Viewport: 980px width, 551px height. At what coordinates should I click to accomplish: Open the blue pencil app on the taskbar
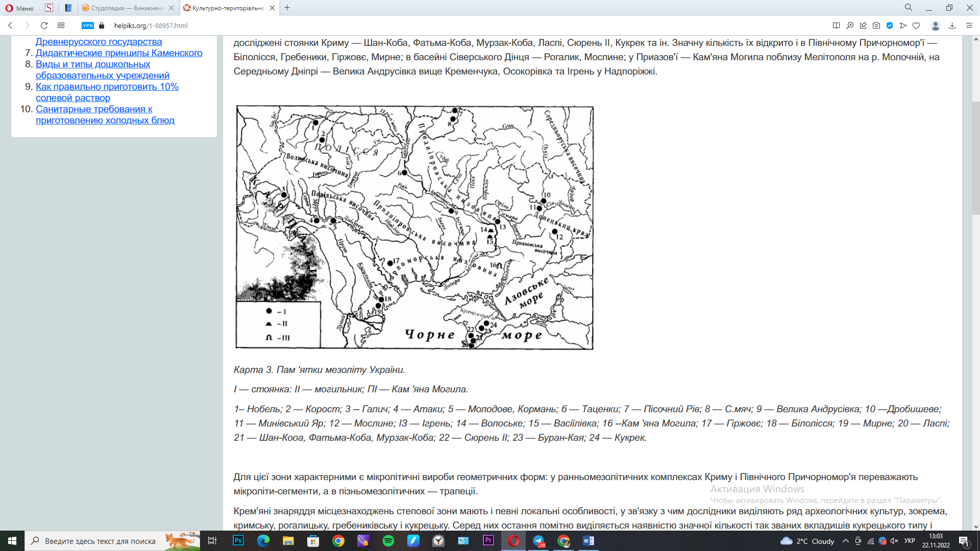pos(413,541)
